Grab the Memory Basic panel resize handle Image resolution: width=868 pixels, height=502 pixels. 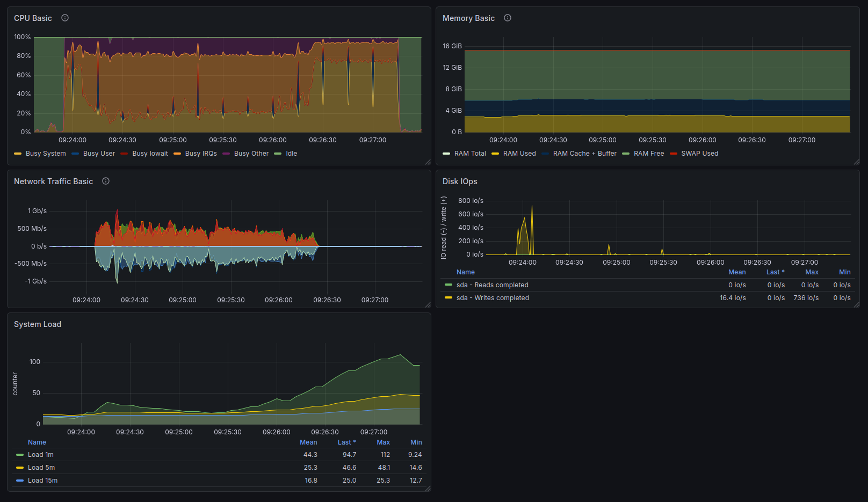pyautogui.click(x=857, y=162)
